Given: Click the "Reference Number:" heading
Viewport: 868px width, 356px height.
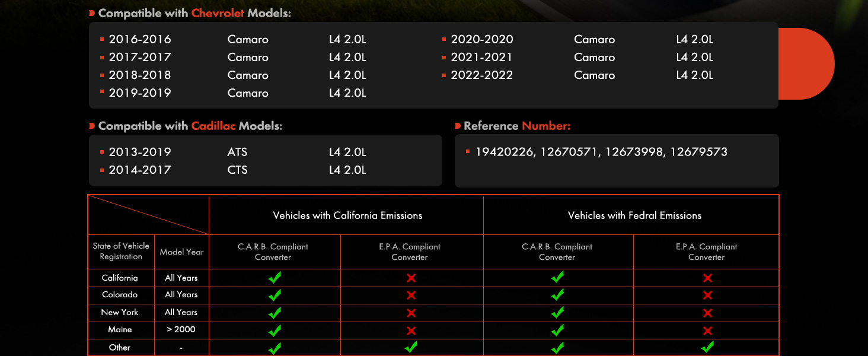Looking at the screenshot, I should click(517, 126).
